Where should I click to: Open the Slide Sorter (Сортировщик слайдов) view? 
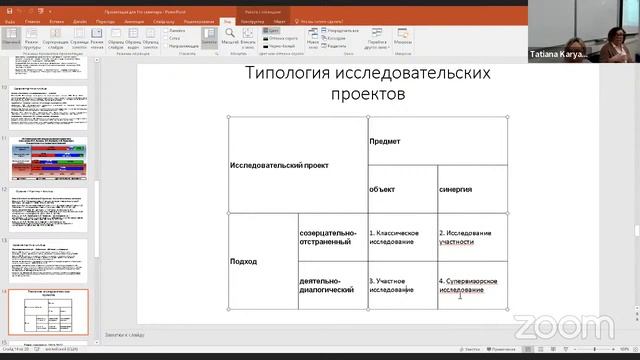(x=56, y=39)
